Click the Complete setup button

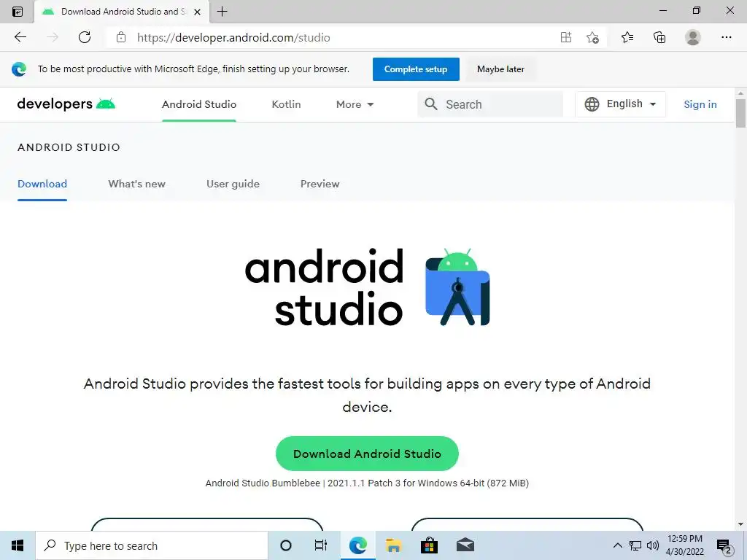[x=416, y=69]
